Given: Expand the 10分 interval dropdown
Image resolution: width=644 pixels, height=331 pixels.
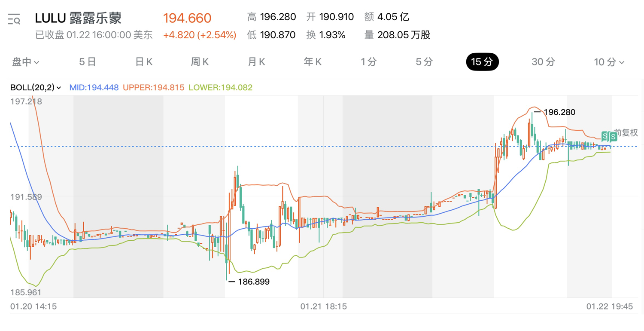Looking at the screenshot, I should coord(609,62).
